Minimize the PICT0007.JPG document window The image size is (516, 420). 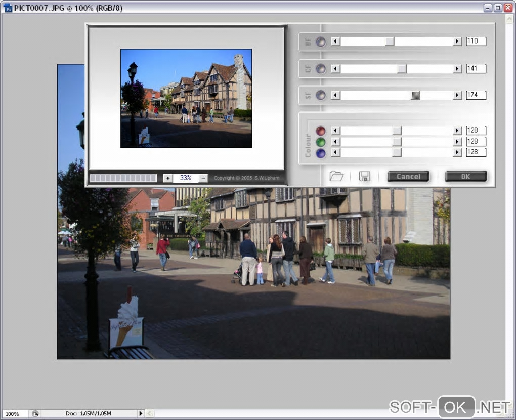pos(488,8)
